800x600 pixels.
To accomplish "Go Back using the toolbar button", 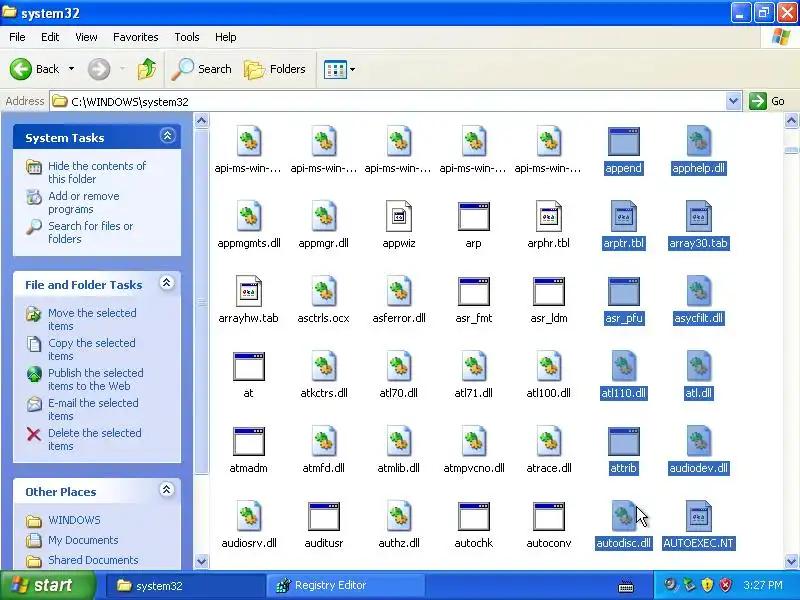I will [x=34, y=69].
